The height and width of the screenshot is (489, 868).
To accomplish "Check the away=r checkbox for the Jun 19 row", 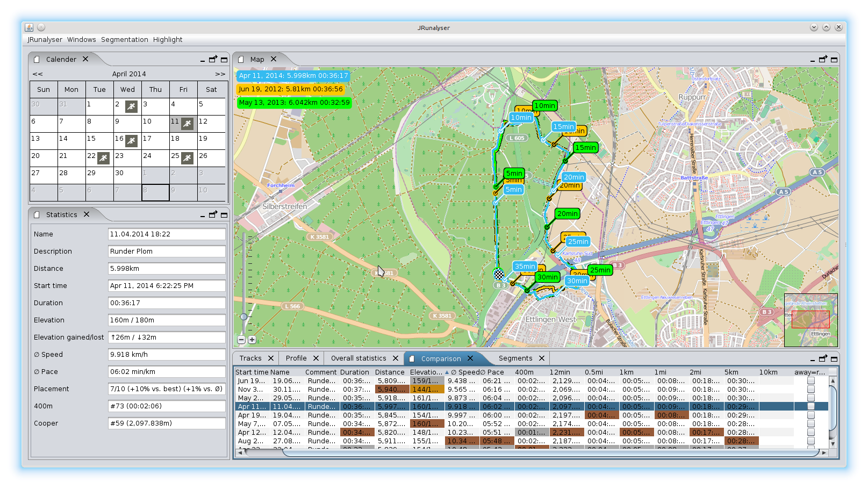I will 810,380.
